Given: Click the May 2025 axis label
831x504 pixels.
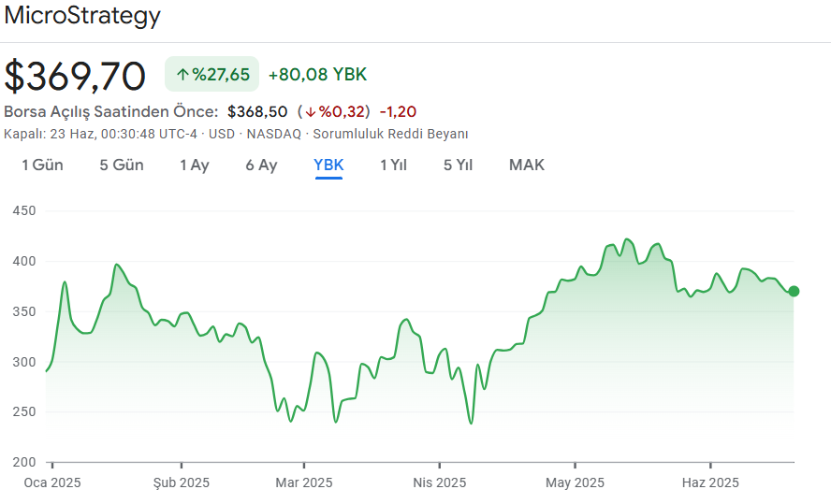Looking at the screenshot, I should point(575,482).
